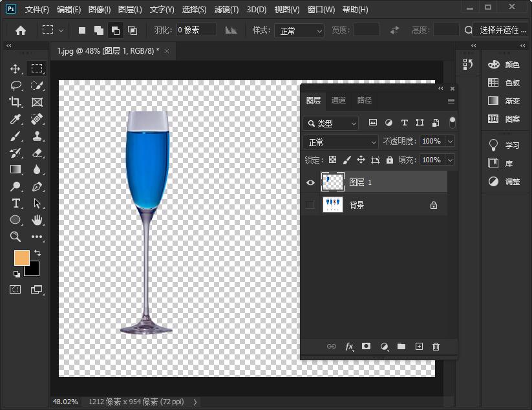Image resolution: width=532 pixels, height=410 pixels.
Task: Open the 调整 panel button
Action: click(x=505, y=182)
